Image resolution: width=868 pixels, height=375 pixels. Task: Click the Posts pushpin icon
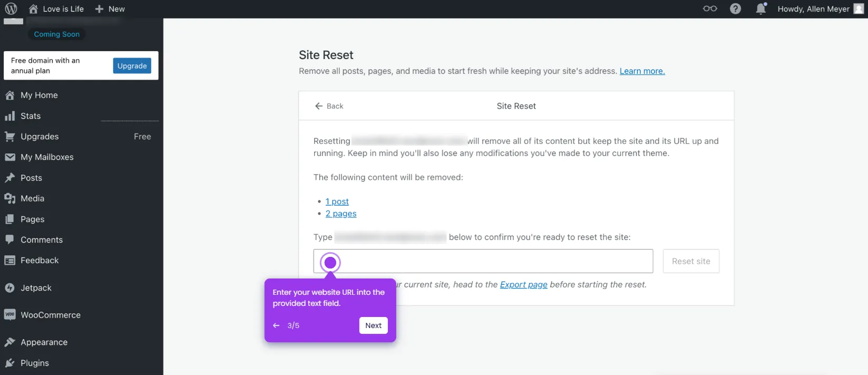tap(9, 178)
